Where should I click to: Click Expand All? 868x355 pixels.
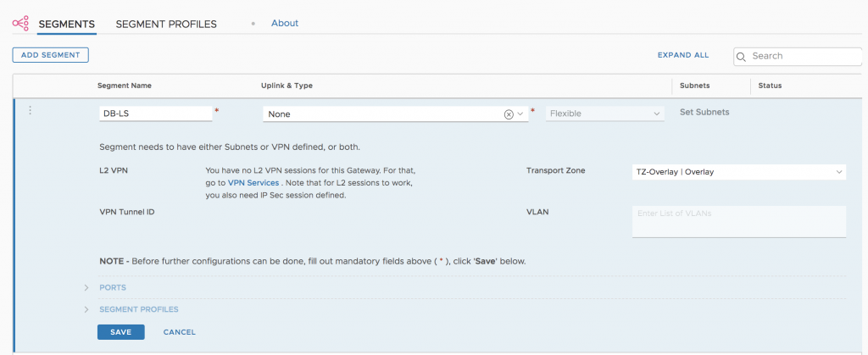point(683,55)
